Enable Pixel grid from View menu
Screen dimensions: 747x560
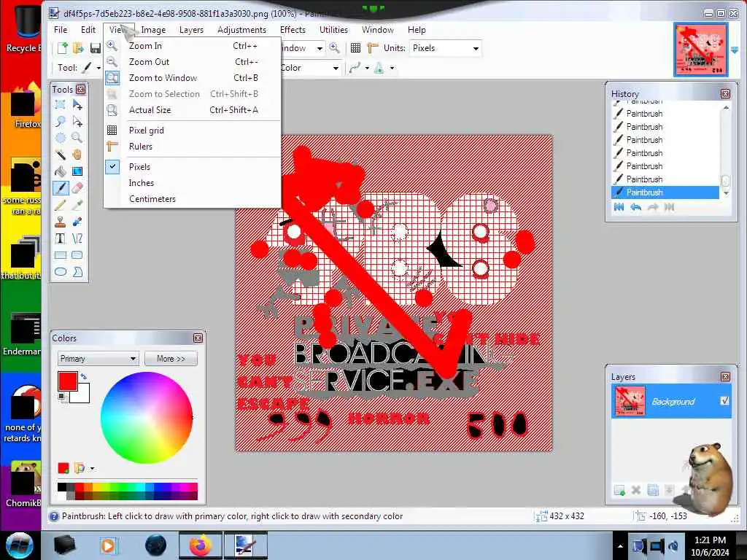pos(193,131)
